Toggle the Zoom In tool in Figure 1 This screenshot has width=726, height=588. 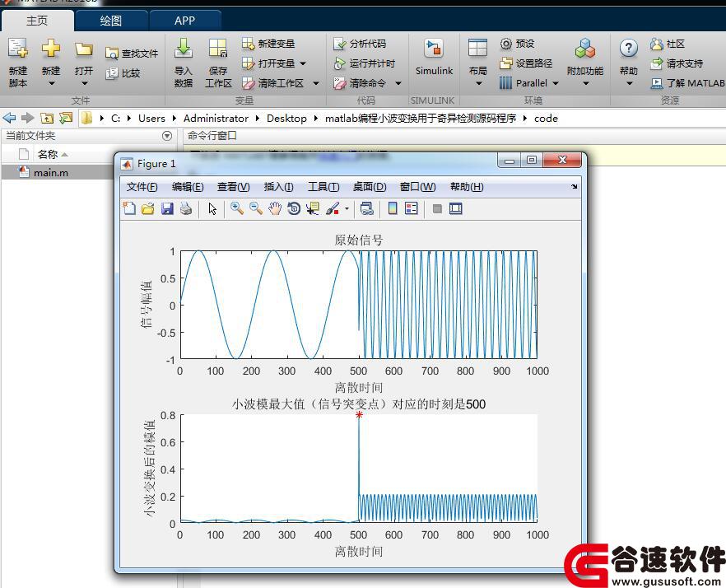click(237, 208)
